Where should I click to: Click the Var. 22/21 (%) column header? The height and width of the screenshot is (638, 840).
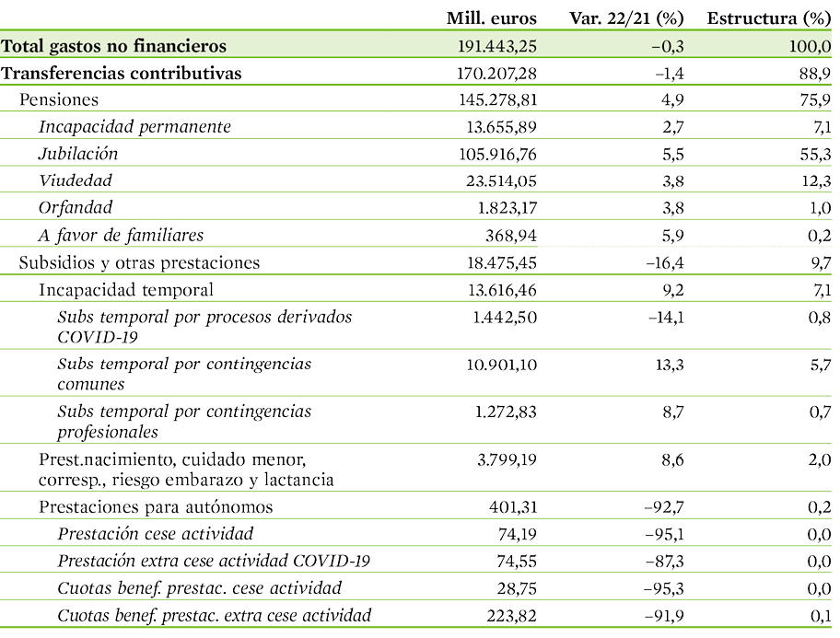(626, 18)
